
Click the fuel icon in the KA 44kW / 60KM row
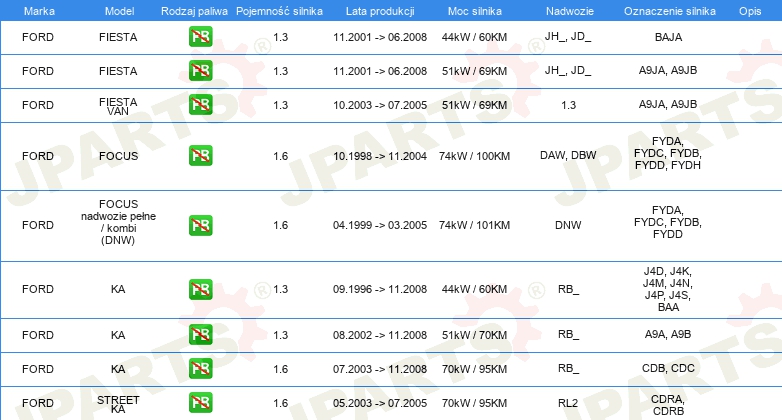(x=200, y=289)
